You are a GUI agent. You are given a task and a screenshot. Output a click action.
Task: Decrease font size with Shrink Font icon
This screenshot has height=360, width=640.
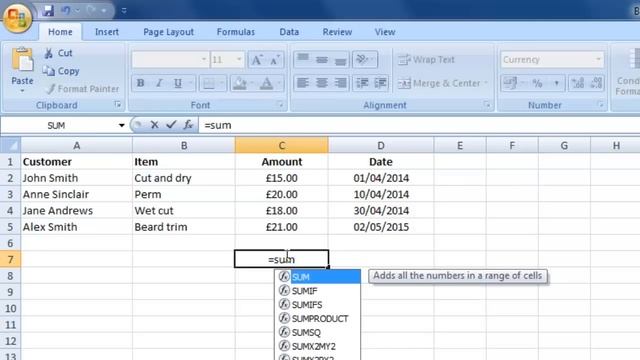coord(274,60)
